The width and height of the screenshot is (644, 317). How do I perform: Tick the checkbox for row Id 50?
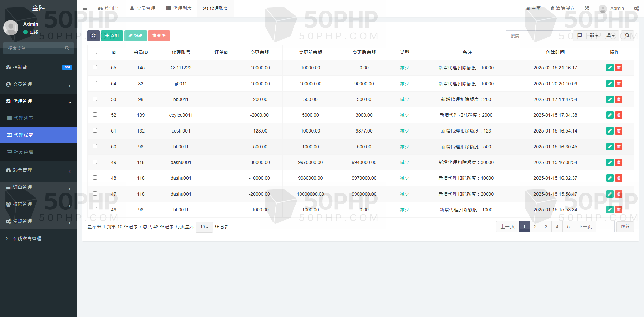[x=95, y=146]
